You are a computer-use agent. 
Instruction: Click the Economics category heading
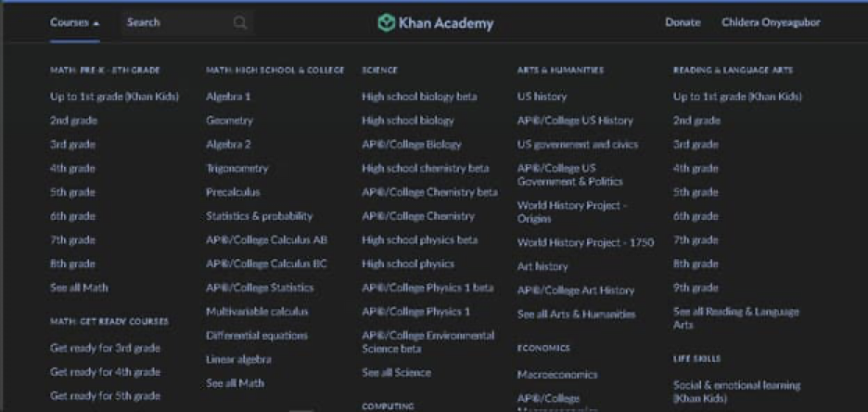(x=543, y=348)
